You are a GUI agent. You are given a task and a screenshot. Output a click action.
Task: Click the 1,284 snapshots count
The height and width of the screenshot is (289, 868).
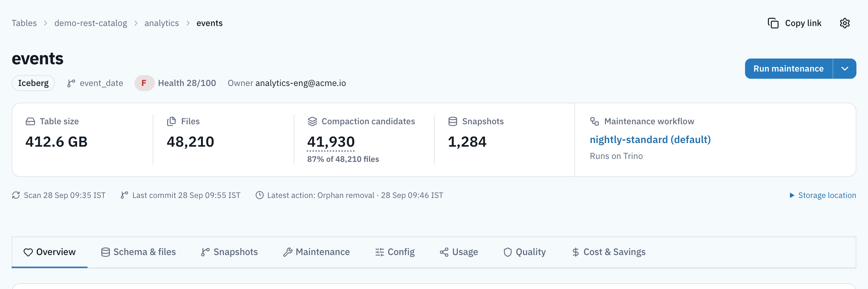coord(467,142)
